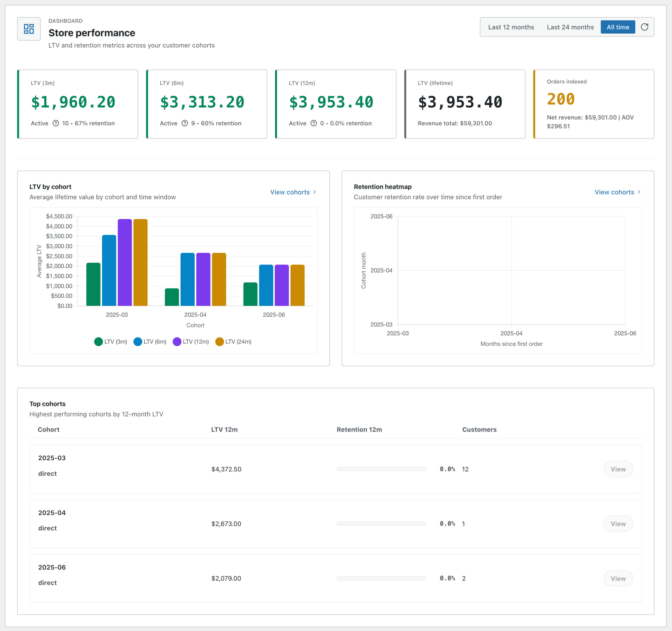This screenshot has width=672, height=631.
Task: Switch to Last 12 months view
Action: click(511, 27)
